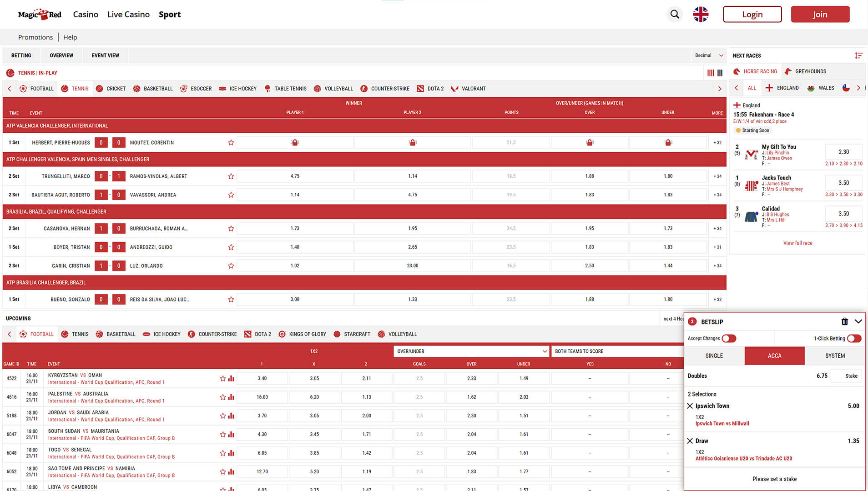Select Kings of Glory in upcoming sports
Screen dimensions: 868x491
[x=303, y=334]
